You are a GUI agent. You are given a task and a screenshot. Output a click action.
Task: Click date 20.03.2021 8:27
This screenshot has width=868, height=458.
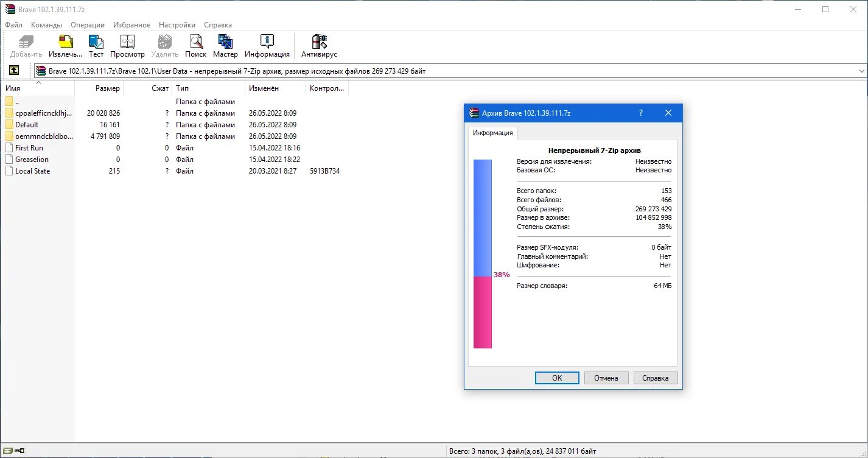pos(273,171)
